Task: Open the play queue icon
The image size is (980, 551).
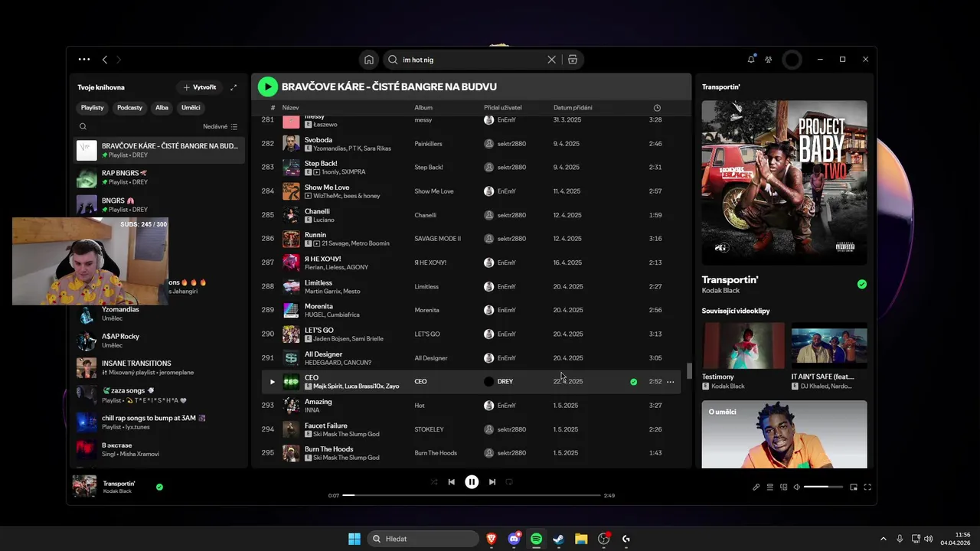Action: [770, 487]
